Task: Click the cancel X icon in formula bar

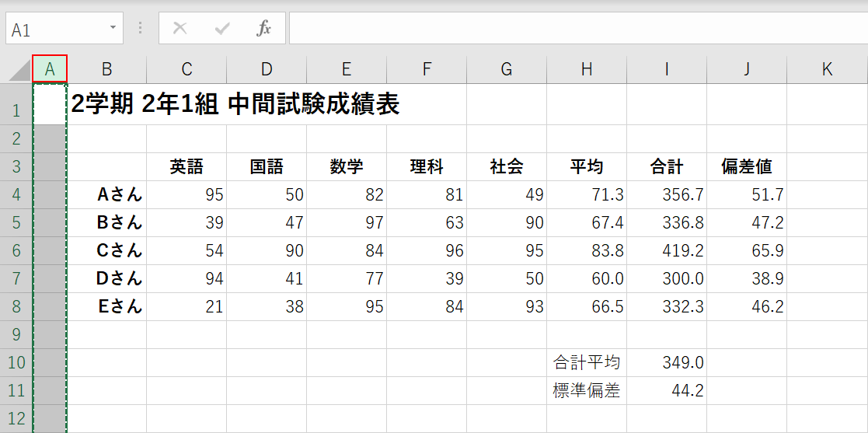Action: coord(180,28)
